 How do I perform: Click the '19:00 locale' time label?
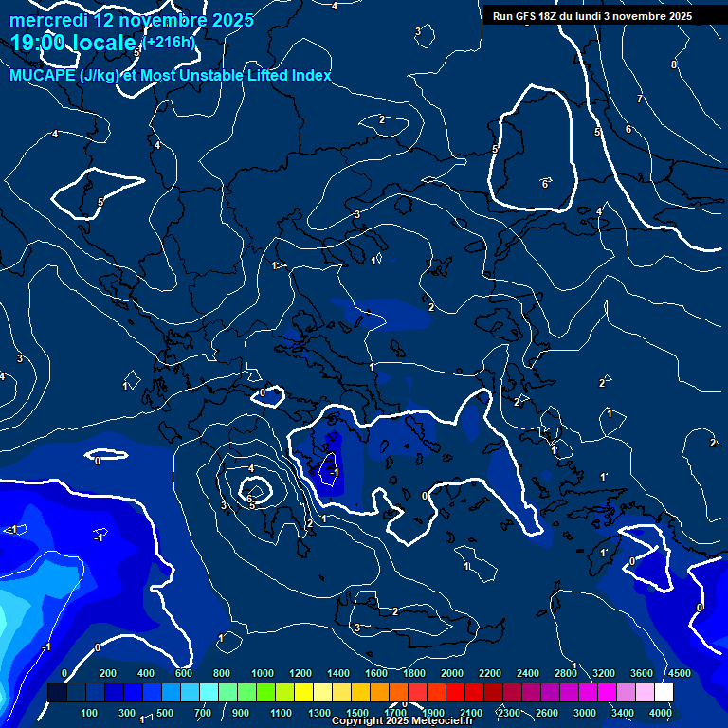point(73,43)
